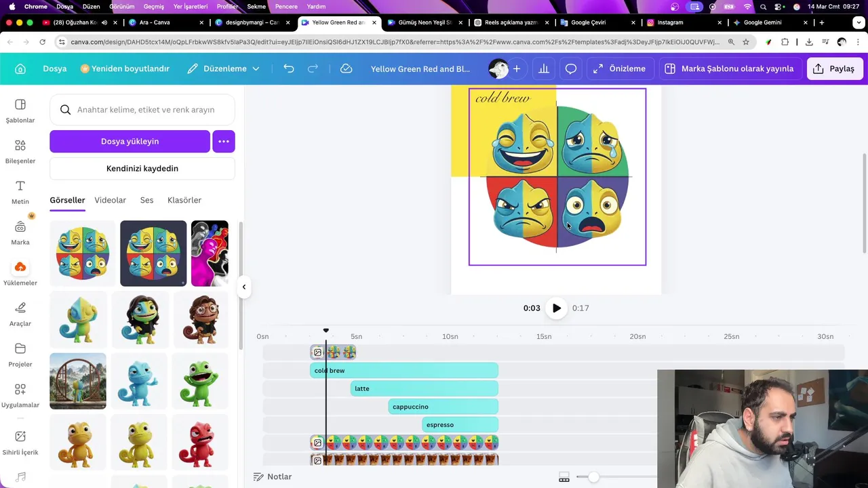This screenshot has width=868, height=488.
Task: Open the Düzenleme dropdown menu
Action: pyautogui.click(x=223, y=68)
